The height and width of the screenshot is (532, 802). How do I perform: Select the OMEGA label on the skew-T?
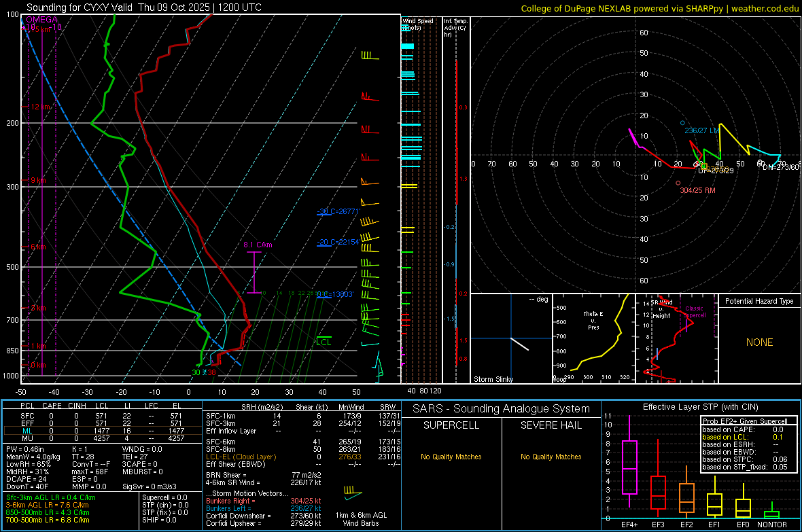42,20
